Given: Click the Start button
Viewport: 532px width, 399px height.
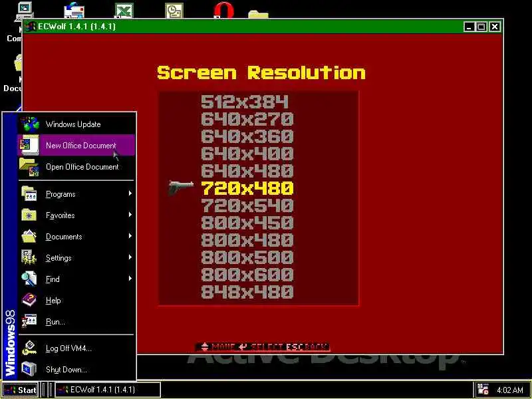Looking at the screenshot, I should (20, 390).
